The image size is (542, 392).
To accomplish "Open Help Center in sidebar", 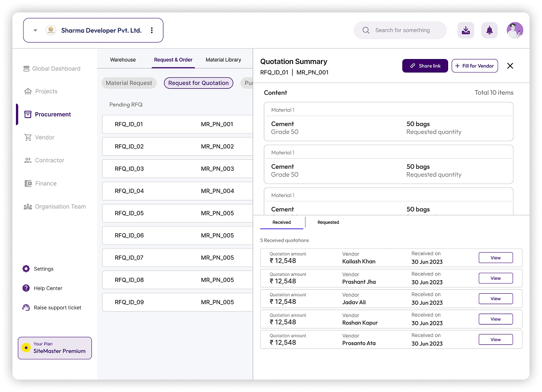I will coord(48,288).
